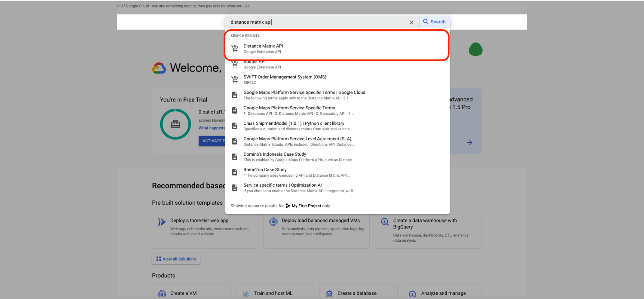Click the arrow on the 1.5 Pro card

469,142
